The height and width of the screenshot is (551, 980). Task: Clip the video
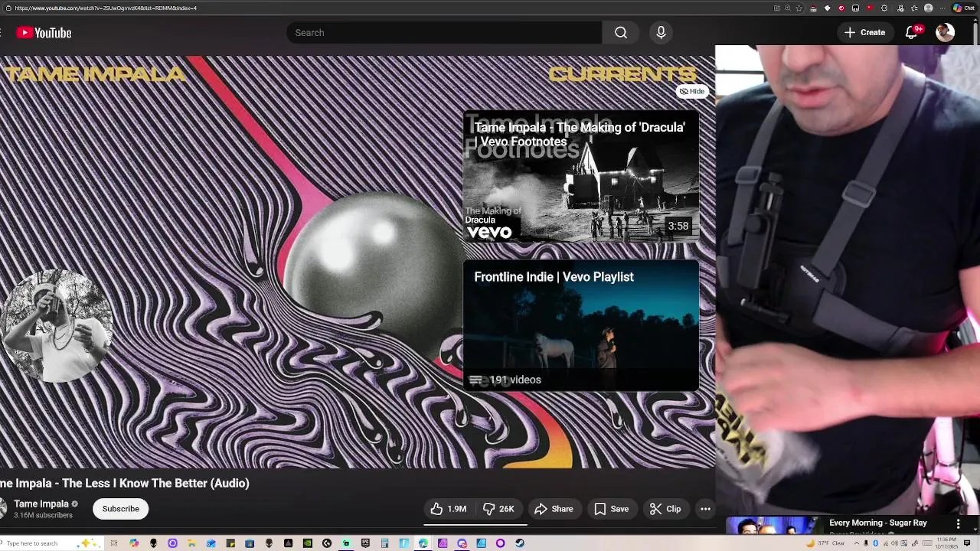point(665,509)
